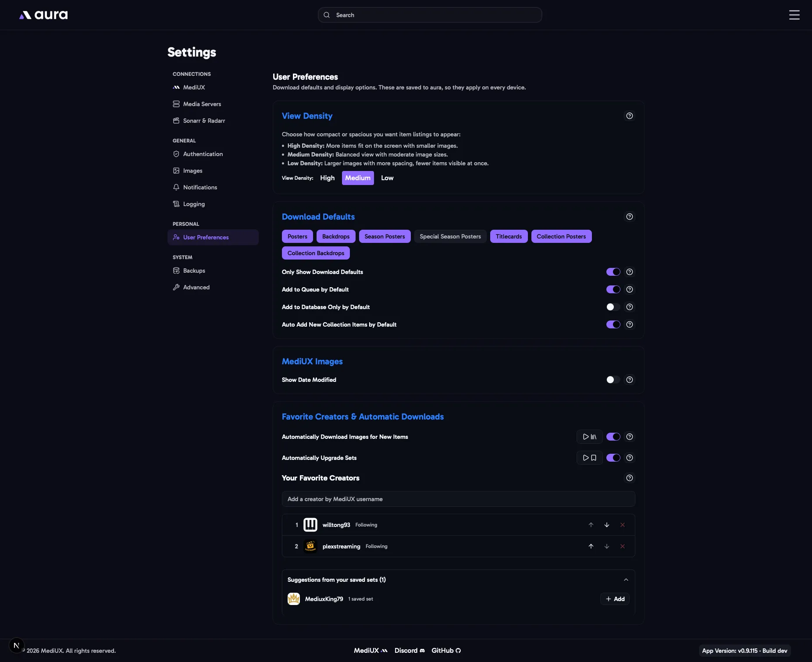Remove willtong93 from favorite creators
Image resolution: width=812 pixels, height=662 pixels.
tap(623, 525)
